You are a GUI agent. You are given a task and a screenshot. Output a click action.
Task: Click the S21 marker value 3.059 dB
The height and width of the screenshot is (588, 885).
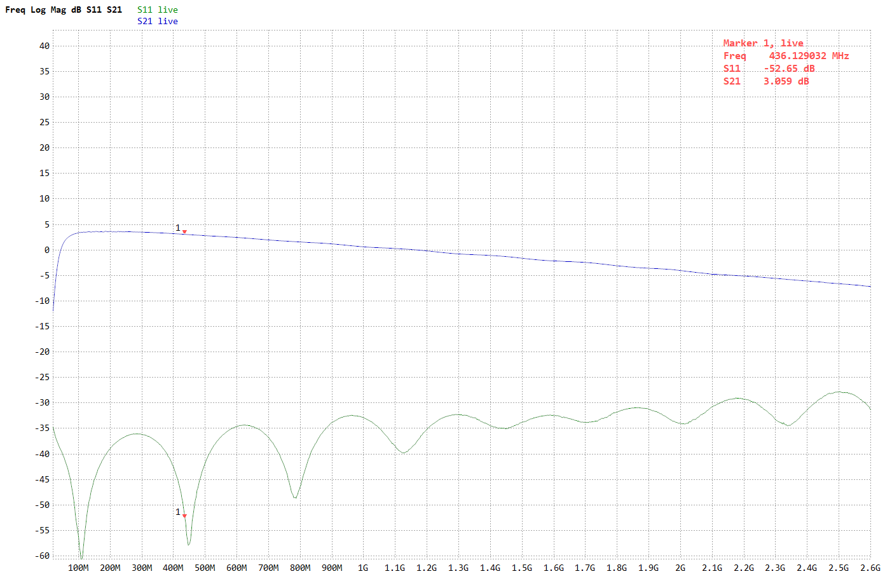pyautogui.click(x=786, y=81)
